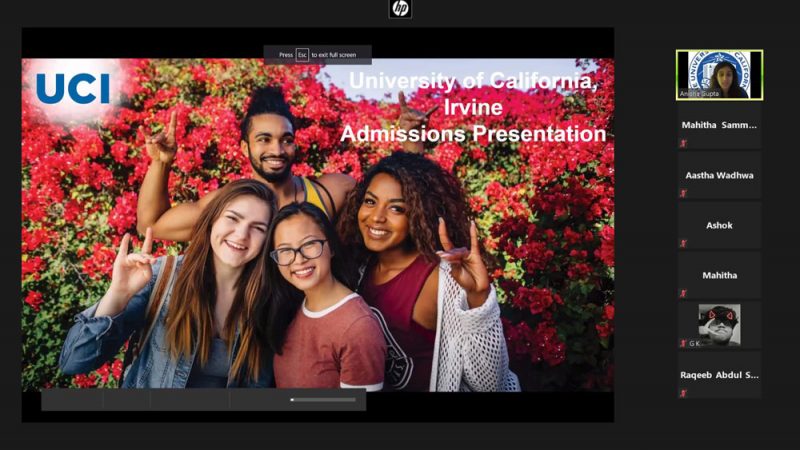Viewport: 800px width, 450px height.
Task: Select the participant tile named just Mahitha
Action: [x=719, y=275]
